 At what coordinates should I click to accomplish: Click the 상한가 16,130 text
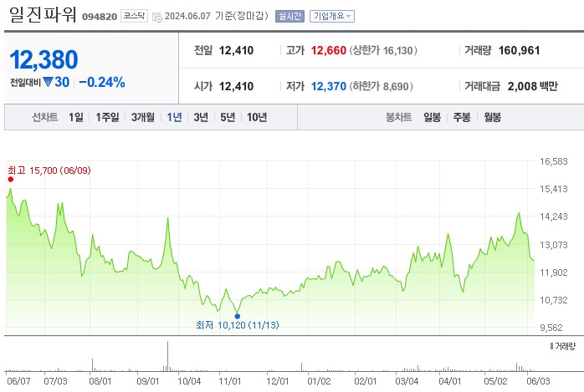pos(383,50)
